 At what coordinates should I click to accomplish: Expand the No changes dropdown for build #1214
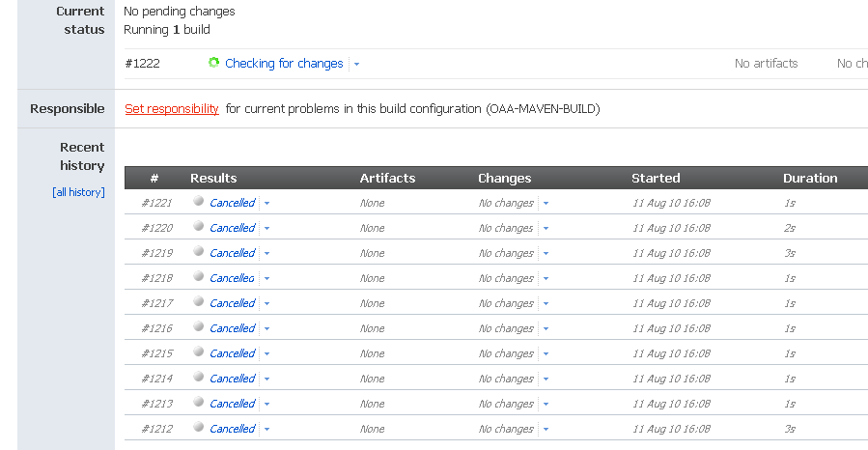click(x=546, y=379)
